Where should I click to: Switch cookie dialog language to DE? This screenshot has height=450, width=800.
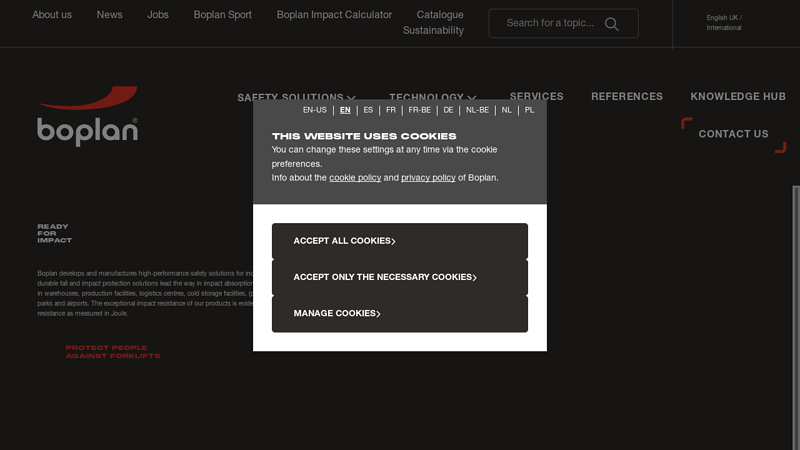coord(448,110)
